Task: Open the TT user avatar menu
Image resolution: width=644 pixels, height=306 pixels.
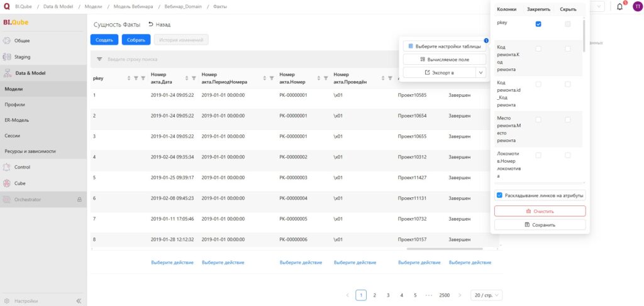Action: point(637,7)
